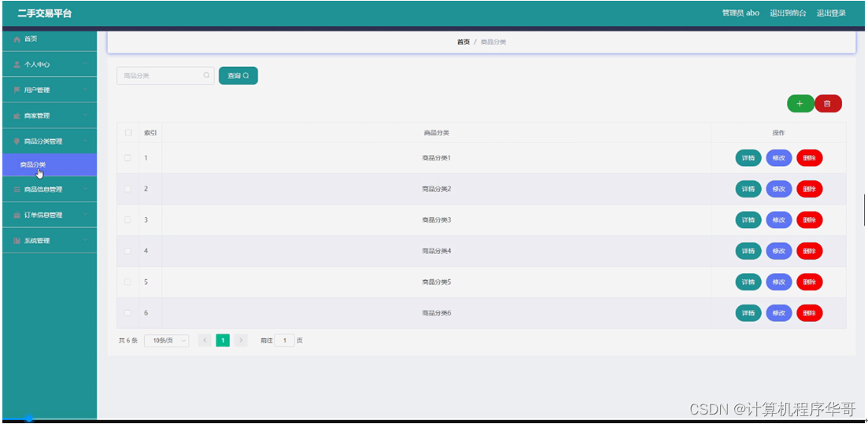Click the green plus add button
Image resolution: width=868 pixels, height=424 pixels.
(x=800, y=104)
